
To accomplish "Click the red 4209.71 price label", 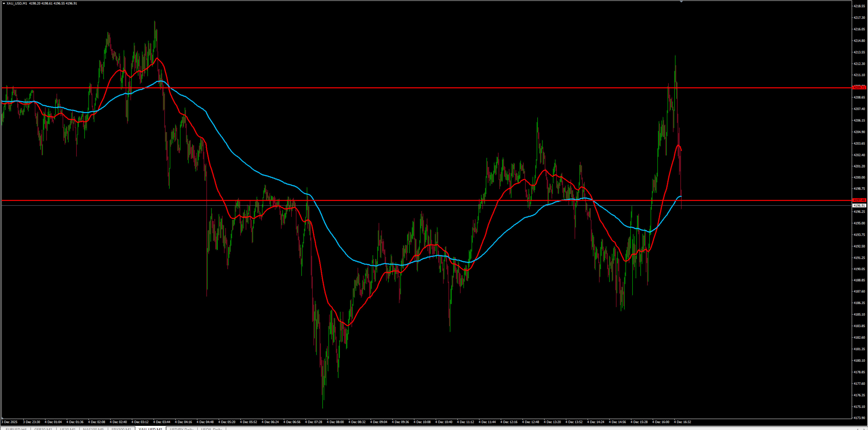I will pyautogui.click(x=859, y=88).
